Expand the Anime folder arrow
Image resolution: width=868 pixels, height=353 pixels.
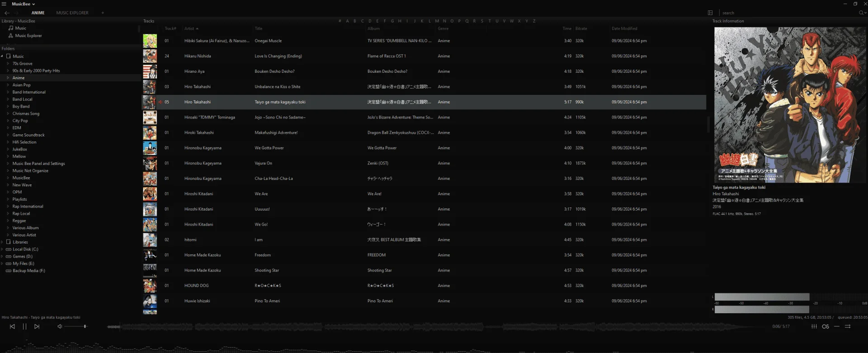pyautogui.click(x=8, y=78)
